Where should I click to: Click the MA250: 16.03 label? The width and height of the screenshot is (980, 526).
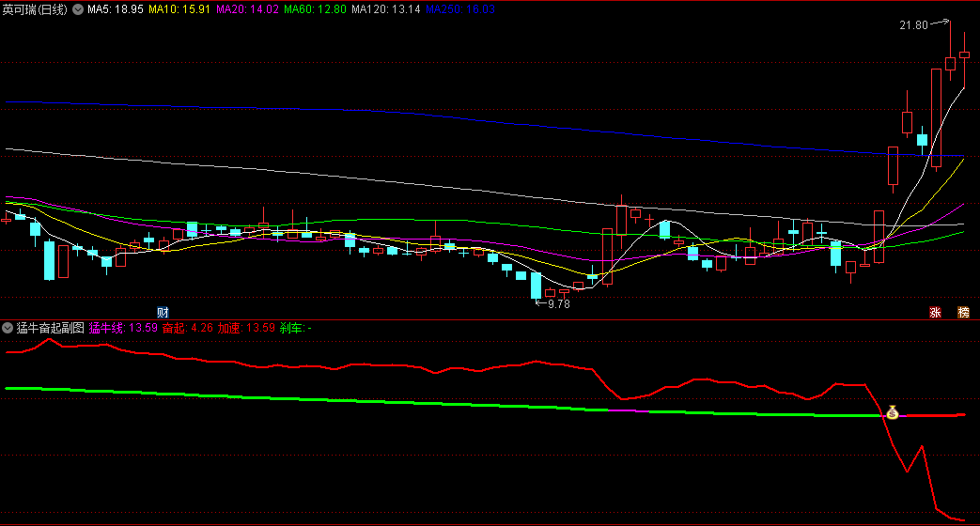click(x=460, y=9)
